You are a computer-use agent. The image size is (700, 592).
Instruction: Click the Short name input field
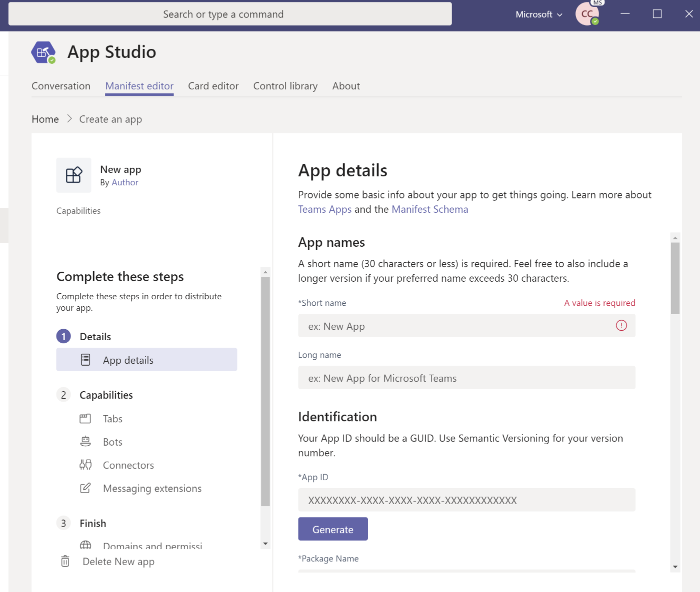455,326
